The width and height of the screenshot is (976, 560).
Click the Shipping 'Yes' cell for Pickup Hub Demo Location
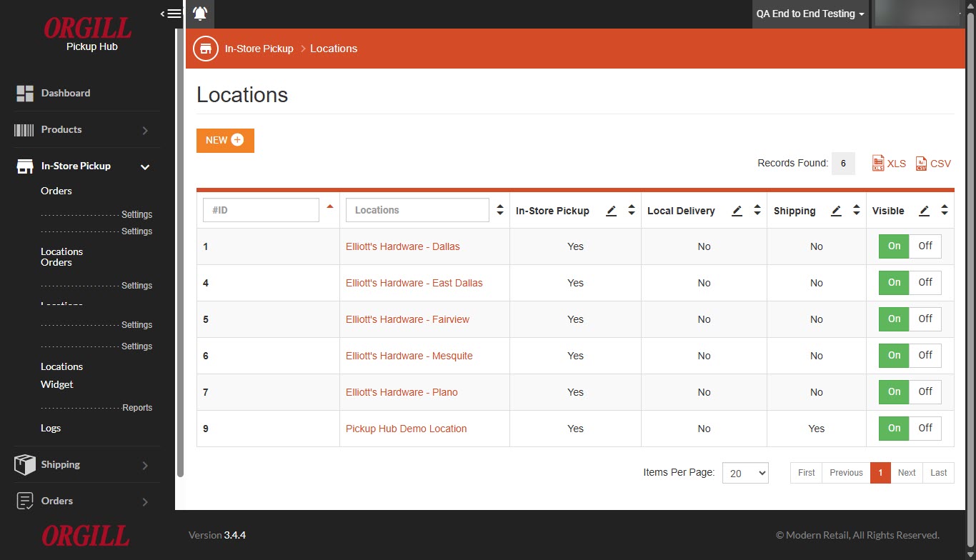(817, 429)
